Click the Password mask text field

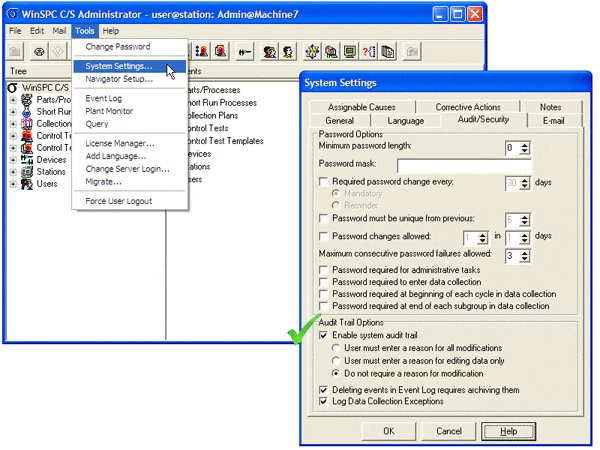coord(463,163)
